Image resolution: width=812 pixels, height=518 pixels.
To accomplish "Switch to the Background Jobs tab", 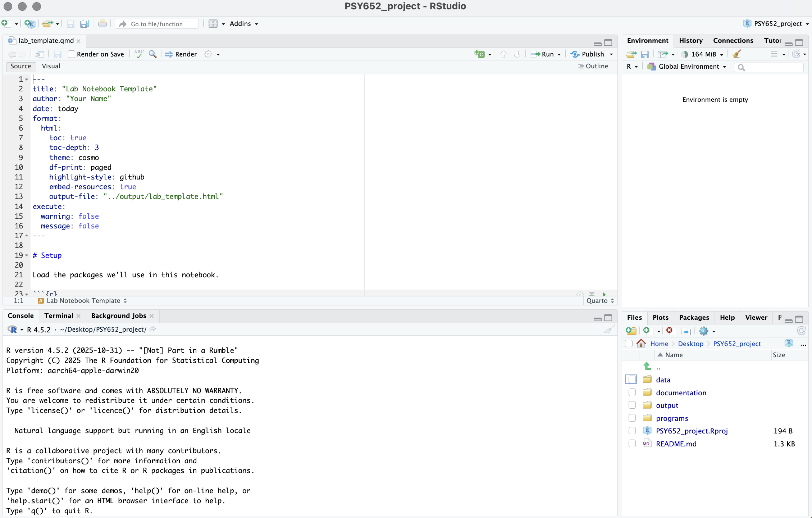I will click(x=119, y=316).
